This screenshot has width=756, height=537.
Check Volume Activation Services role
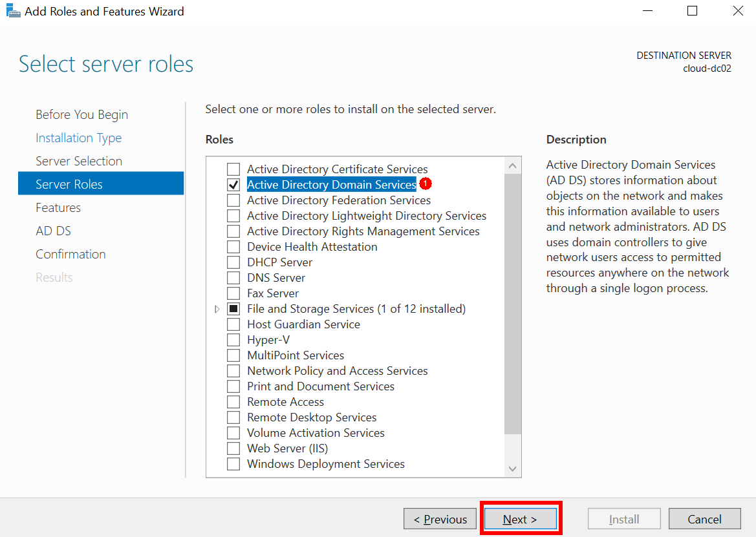point(233,433)
